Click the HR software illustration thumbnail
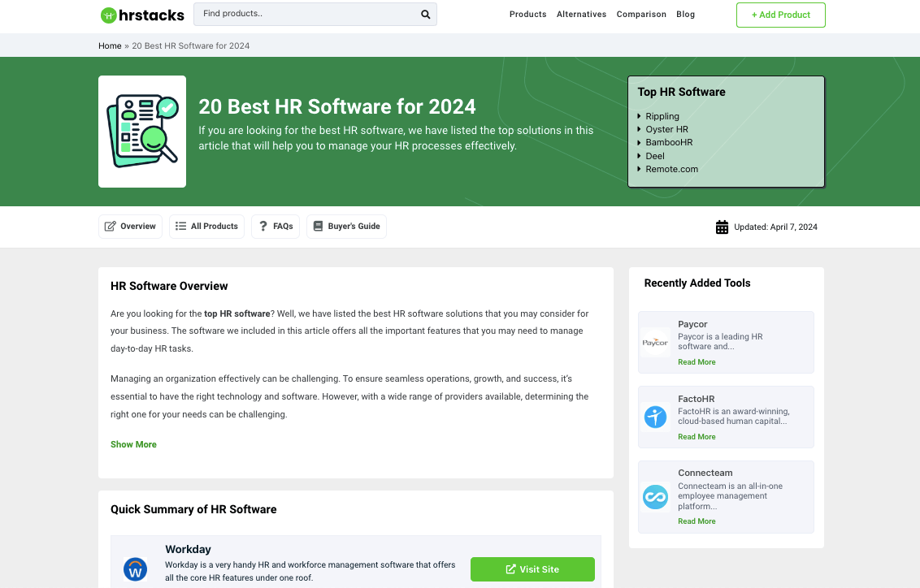Viewport: 920px width, 588px height. [142, 132]
